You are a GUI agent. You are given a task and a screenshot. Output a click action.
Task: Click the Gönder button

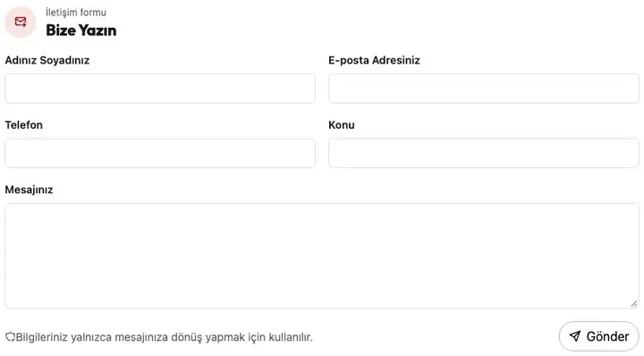pos(598,336)
